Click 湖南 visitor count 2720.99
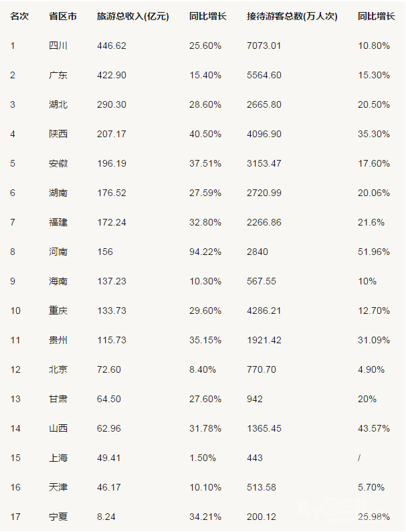Viewport: 406px width, 532px height. pos(264,193)
